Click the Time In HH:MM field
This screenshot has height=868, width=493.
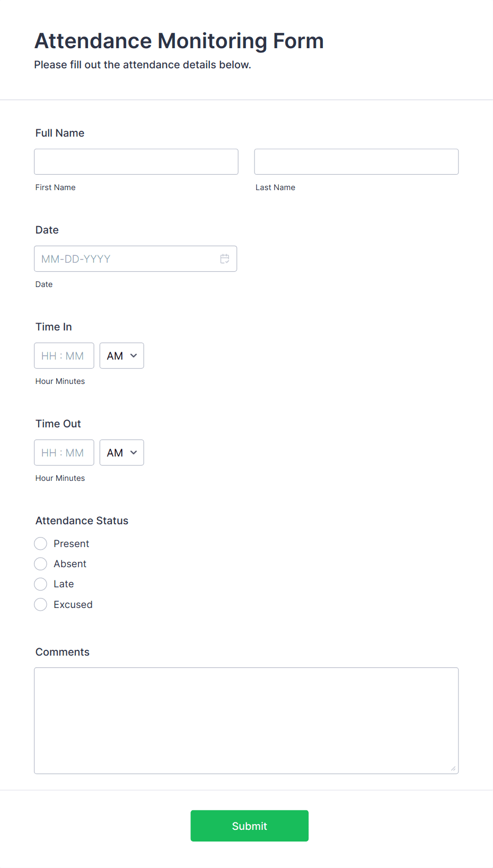click(64, 356)
